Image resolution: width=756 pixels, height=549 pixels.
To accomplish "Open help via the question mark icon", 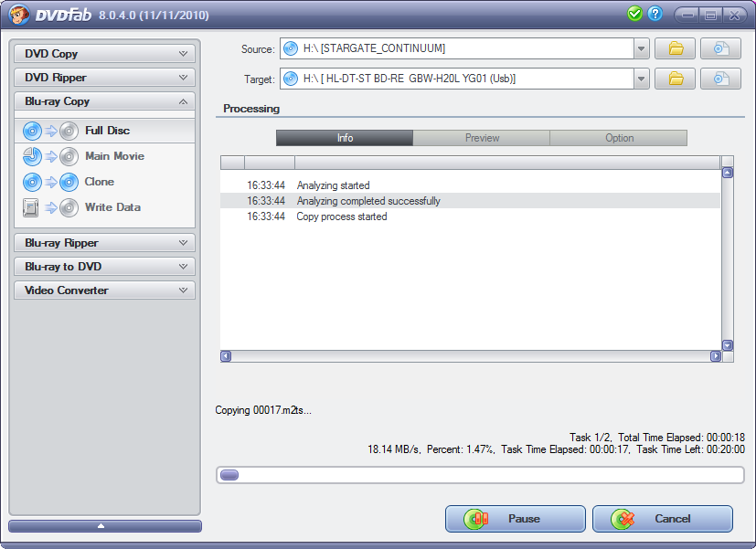I will pyautogui.click(x=655, y=14).
